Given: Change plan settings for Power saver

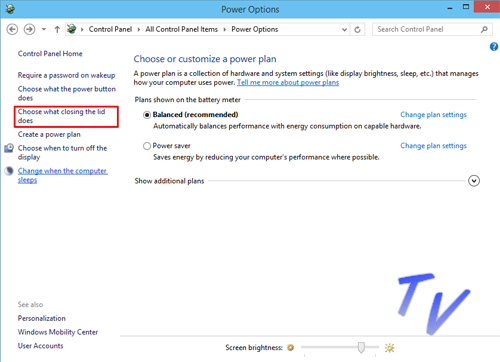Looking at the screenshot, I should [433, 146].
